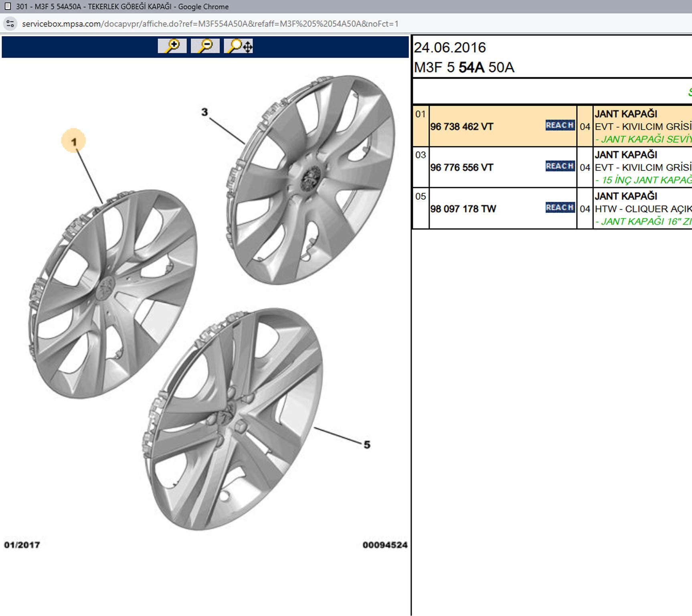Click the REACH badge for 96 738 462 VT
Viewport: 692px width, 616px height.
tap(560, 126)
